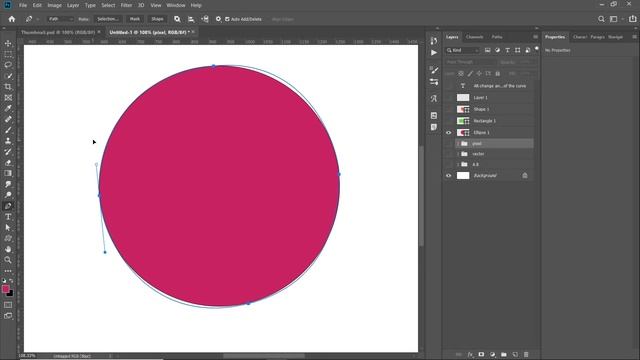The height and width of the screenshot is (360, 640).
Task: Click the Mask button
Action: [135, 19]
